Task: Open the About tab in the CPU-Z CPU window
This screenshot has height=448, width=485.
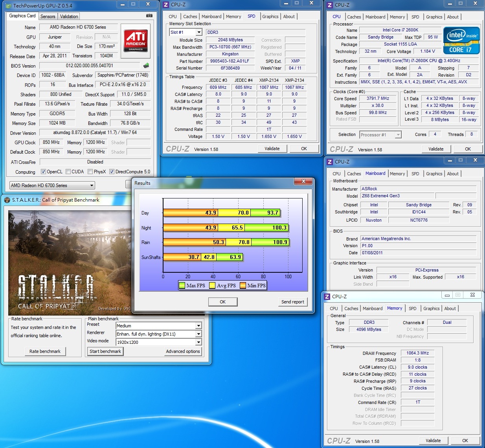Action: pos(453,17)
